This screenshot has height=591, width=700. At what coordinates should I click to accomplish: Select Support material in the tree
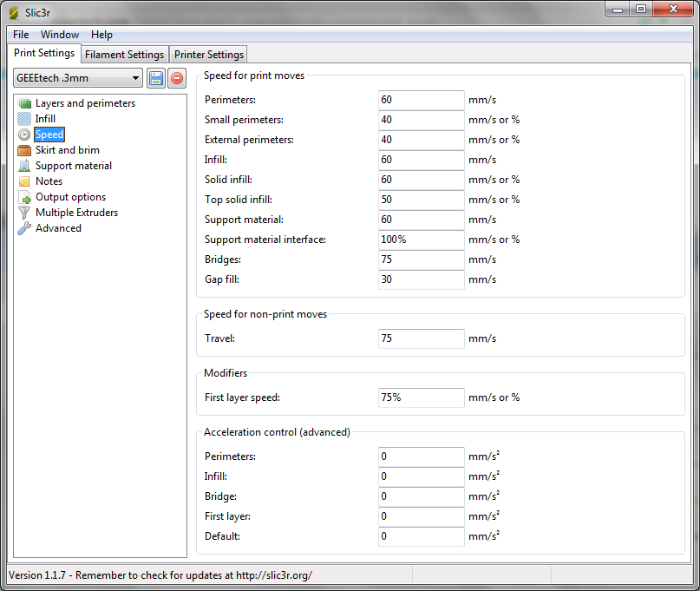pyautogui.click(x=74, y=166)
